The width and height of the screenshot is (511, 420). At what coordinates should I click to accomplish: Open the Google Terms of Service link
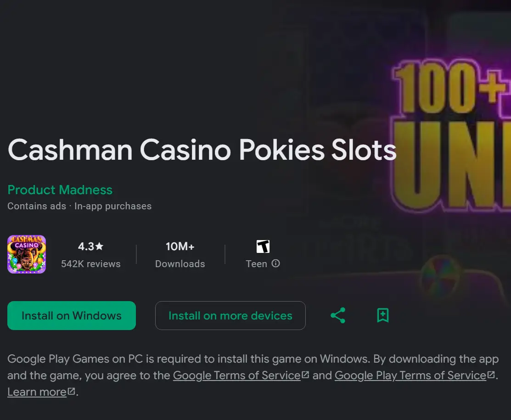(236, 375)
